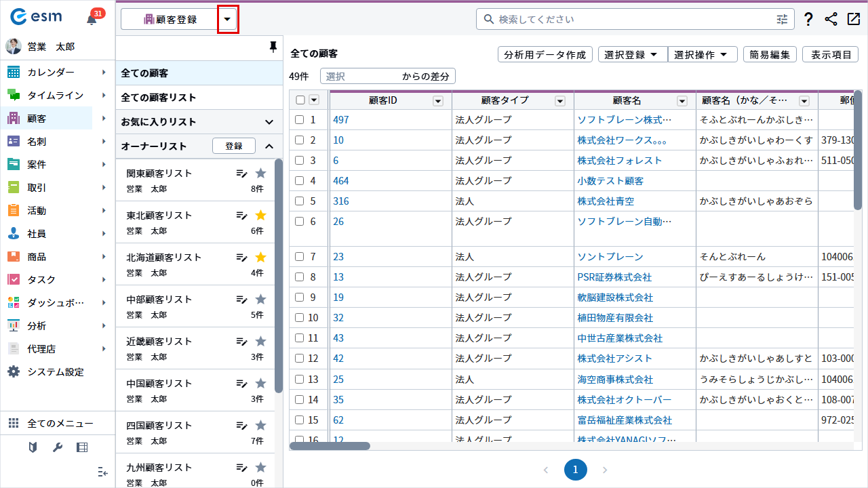Click the share icon in top bar
868x488 pixels.
pos(831,19)
